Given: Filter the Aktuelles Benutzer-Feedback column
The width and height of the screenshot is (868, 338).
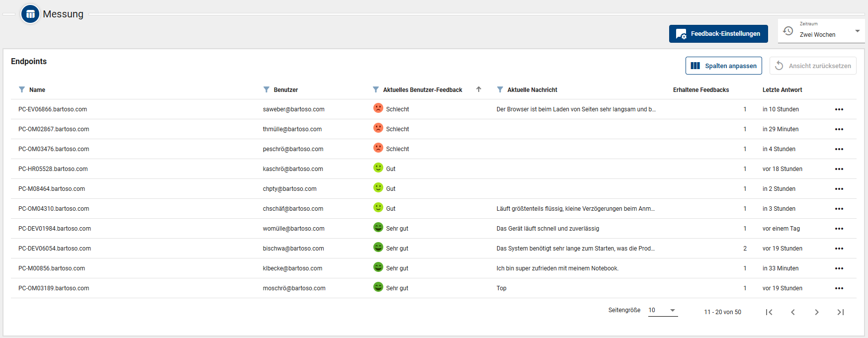Looking at the screenshot, I should [376, 90].
